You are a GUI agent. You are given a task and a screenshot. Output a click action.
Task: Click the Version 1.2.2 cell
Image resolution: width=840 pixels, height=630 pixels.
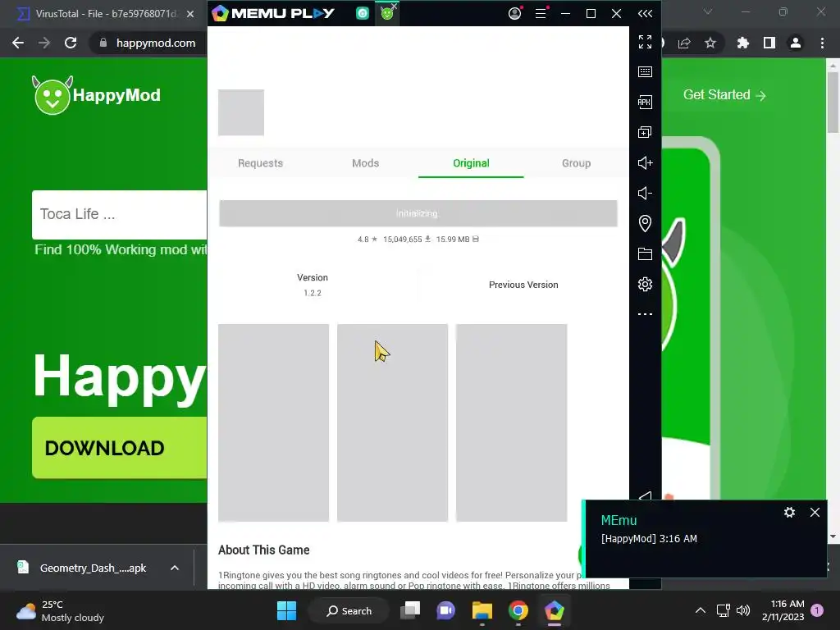pos(313,285)
